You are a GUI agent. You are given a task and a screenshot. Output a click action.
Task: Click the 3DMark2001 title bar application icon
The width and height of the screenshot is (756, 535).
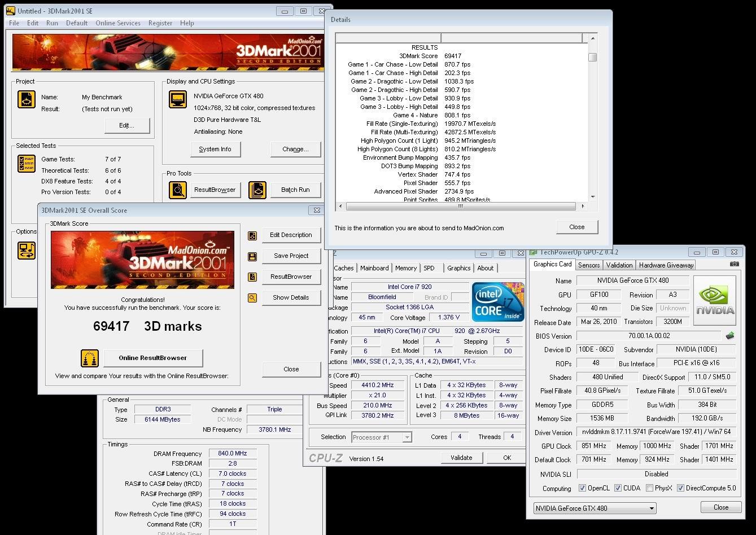(10, 11)
